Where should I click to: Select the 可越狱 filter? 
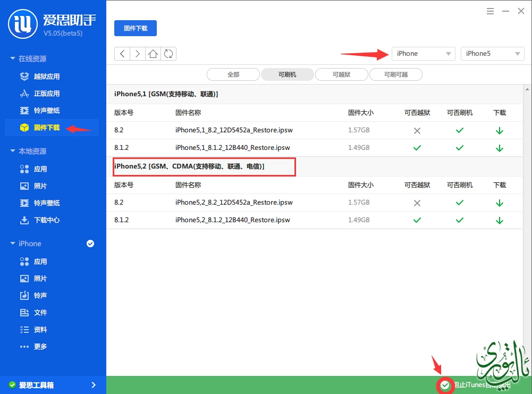click(x=341, y=74)
